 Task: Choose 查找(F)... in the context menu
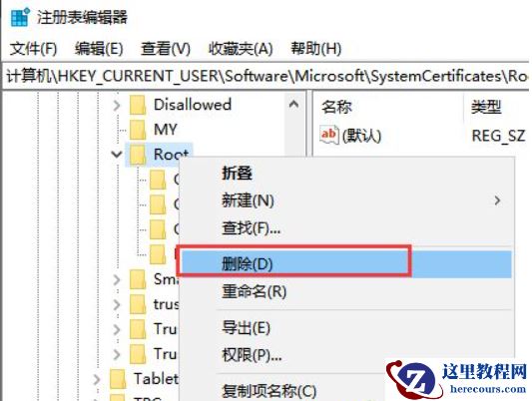click(x=345, y=228)
